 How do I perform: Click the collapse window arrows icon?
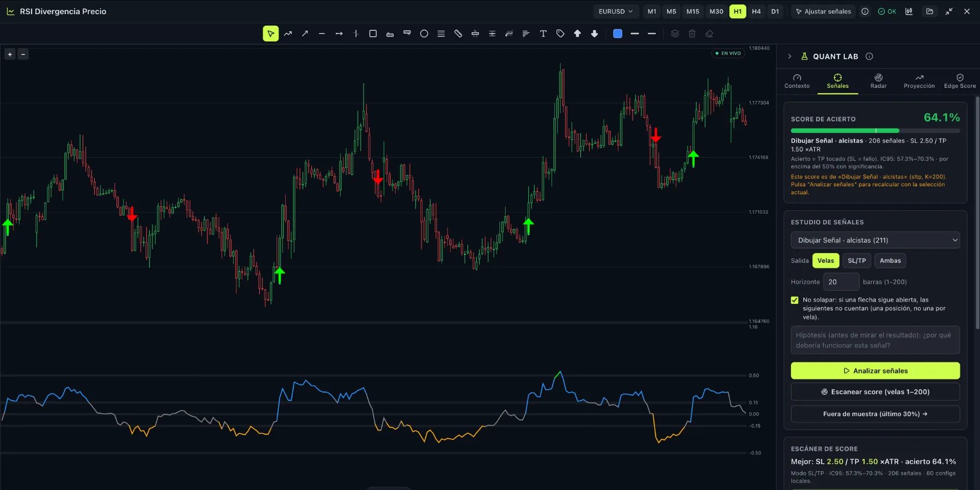[x=949, y=11]
